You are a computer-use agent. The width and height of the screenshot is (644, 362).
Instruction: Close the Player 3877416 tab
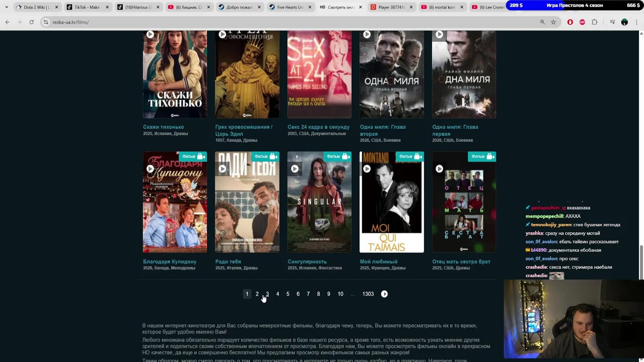411,7
